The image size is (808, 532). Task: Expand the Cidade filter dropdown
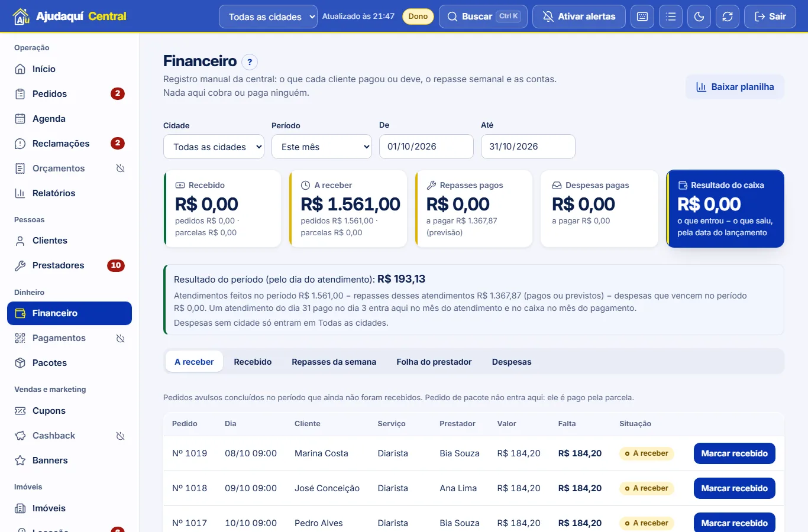pyautogui.click(x=214, y=147)
